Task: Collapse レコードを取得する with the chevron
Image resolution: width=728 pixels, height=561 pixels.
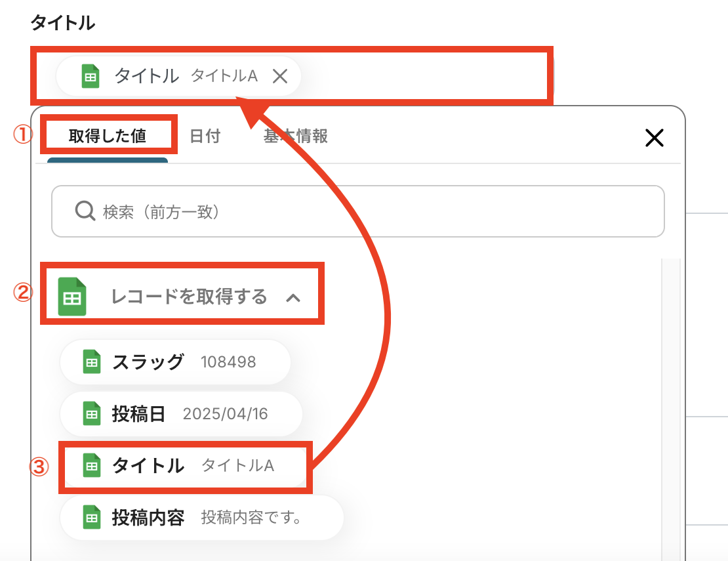Action: pyautogui.click(x=294, y=298)
